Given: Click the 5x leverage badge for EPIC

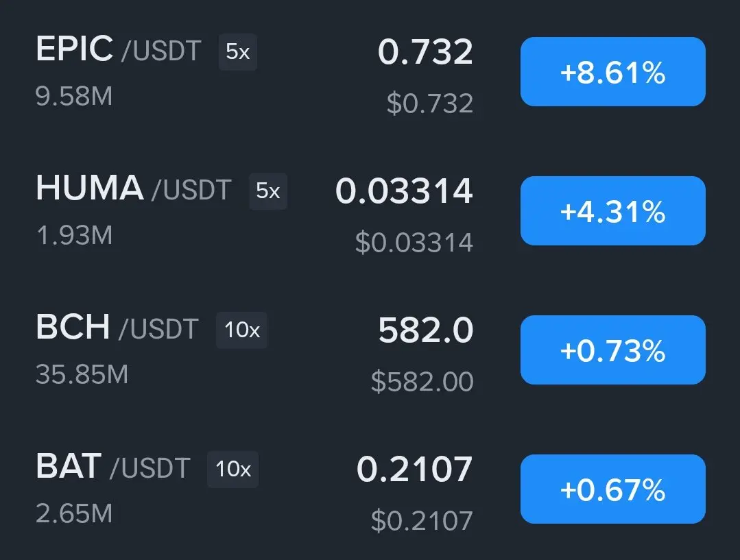Looking at the screenshot, I should point(237,52).
